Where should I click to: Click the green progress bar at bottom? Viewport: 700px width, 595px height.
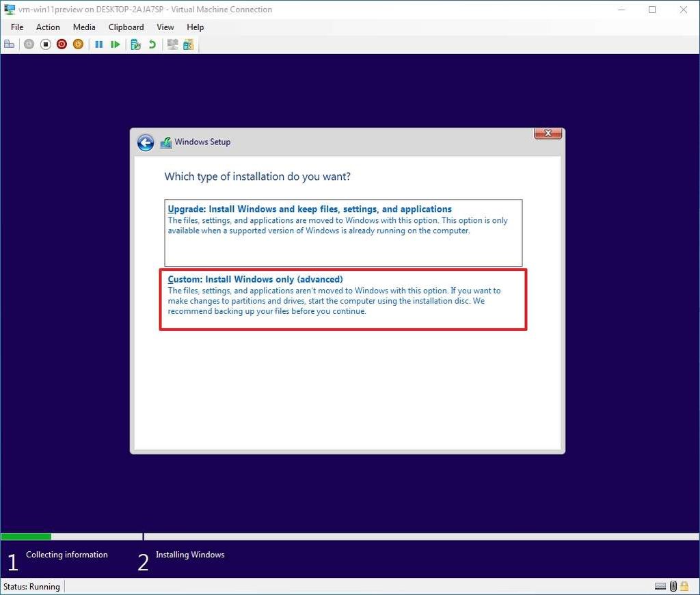(x=26, y=536)
